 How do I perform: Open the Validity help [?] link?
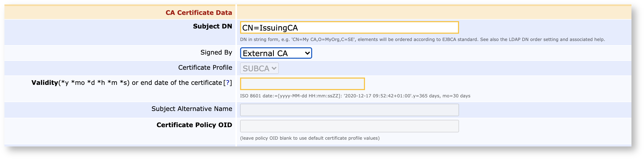[228, 83]
